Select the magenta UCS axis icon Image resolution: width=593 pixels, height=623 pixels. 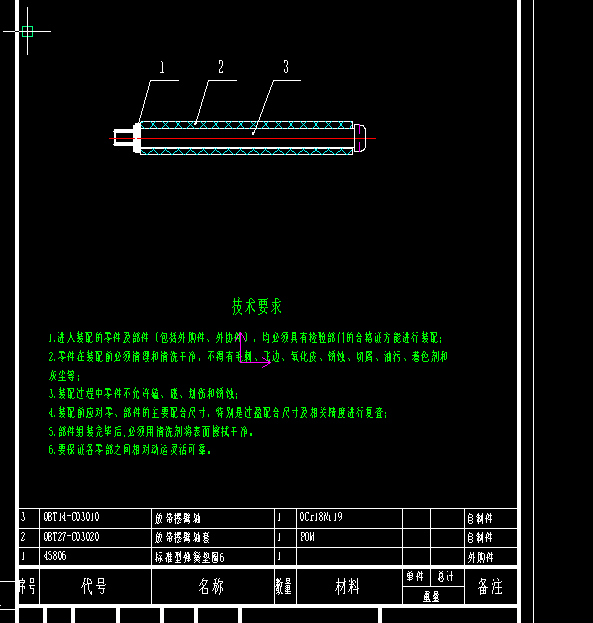click(254, 350)
